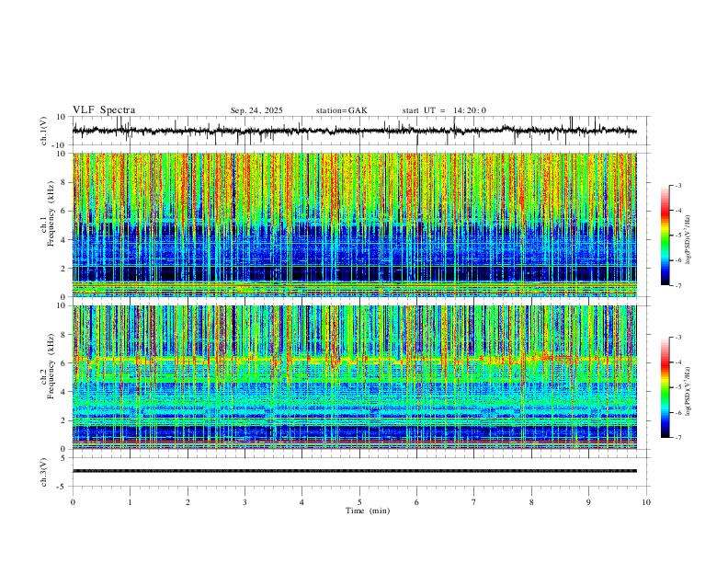Click the "7" label on the Time axis
This screenshot has width=728, height=563.
[474, 502]
